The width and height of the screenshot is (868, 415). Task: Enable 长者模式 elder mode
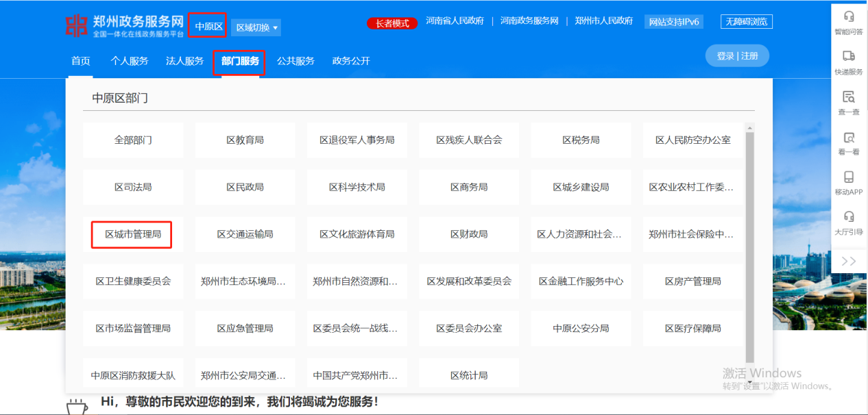point(391,23)
